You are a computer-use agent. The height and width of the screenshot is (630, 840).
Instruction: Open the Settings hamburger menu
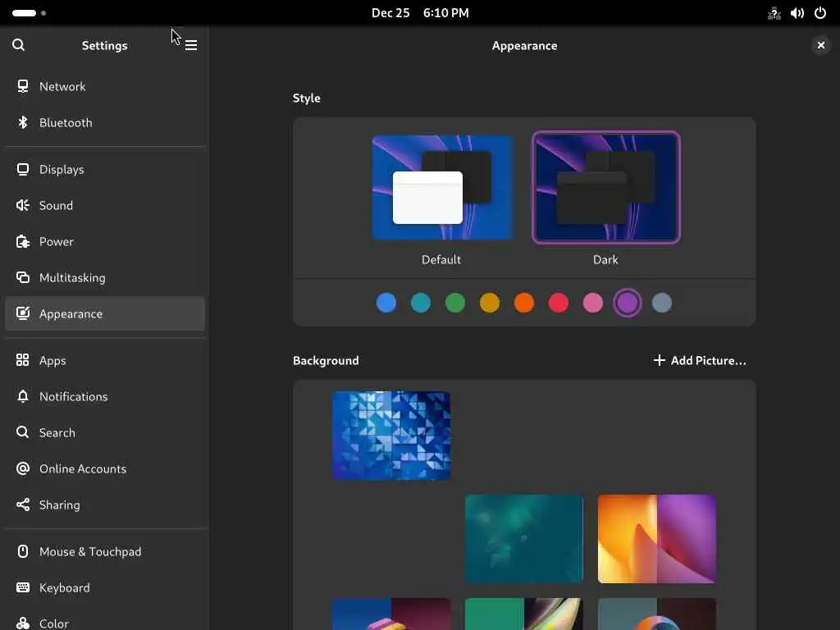tap(190, 46)
